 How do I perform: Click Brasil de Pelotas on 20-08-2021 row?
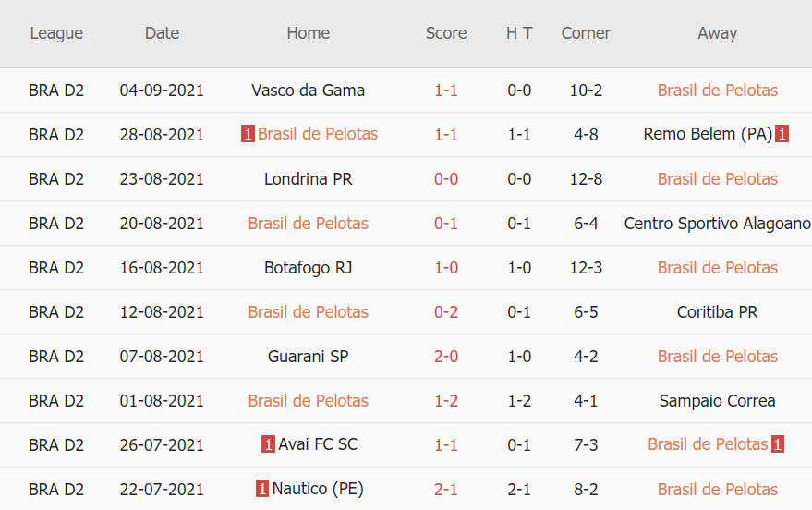308,224
